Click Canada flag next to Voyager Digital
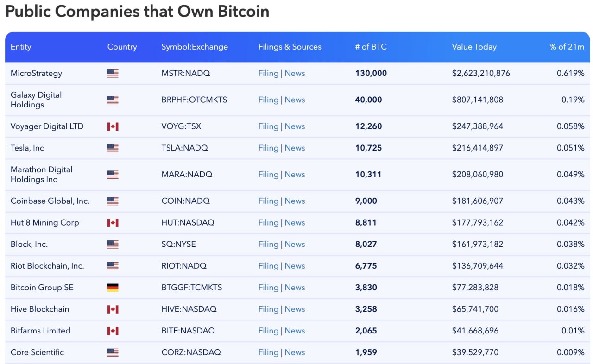 pos(113,126)
